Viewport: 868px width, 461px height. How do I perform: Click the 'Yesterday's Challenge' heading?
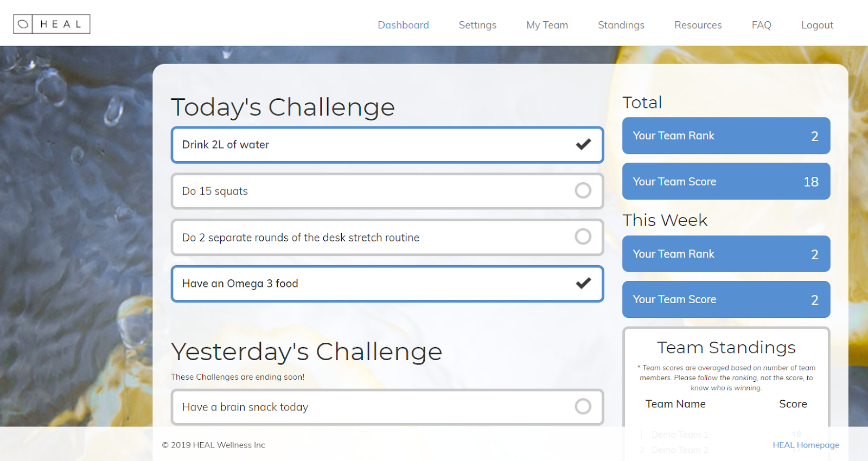(x=307, y=351)
